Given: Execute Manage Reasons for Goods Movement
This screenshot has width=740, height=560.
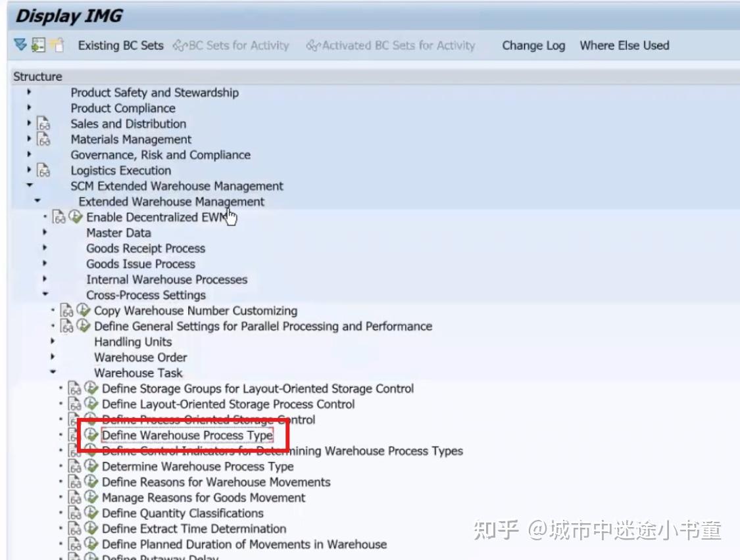Looking at the screenshot, I should pyautogui.click(x=91, y=497).
